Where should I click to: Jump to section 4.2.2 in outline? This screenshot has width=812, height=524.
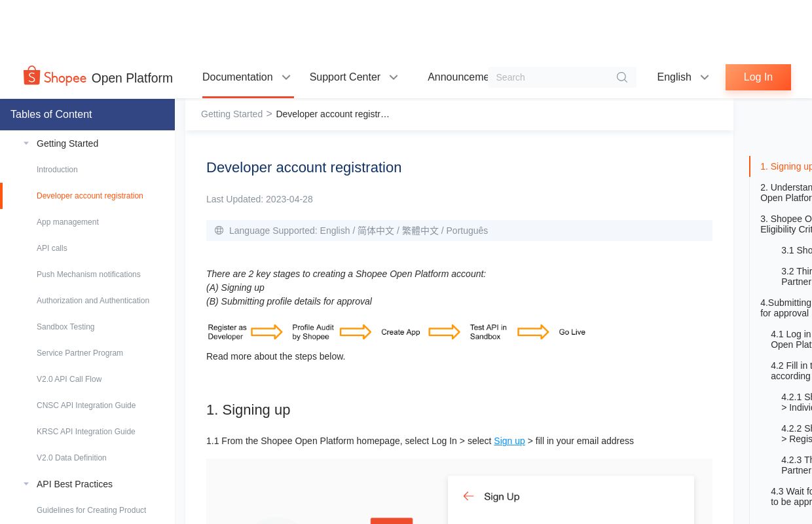[796, 434]
